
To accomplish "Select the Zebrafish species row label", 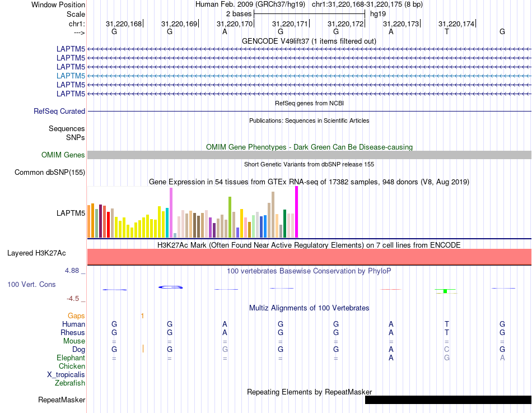I will click(x=70, y=383).
